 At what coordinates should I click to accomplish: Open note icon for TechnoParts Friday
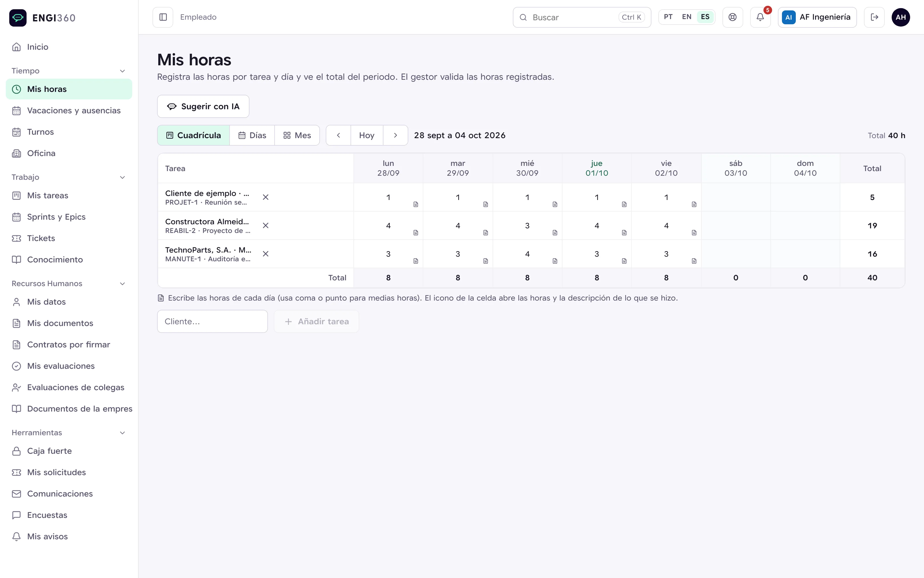click(x=694, y=261)
